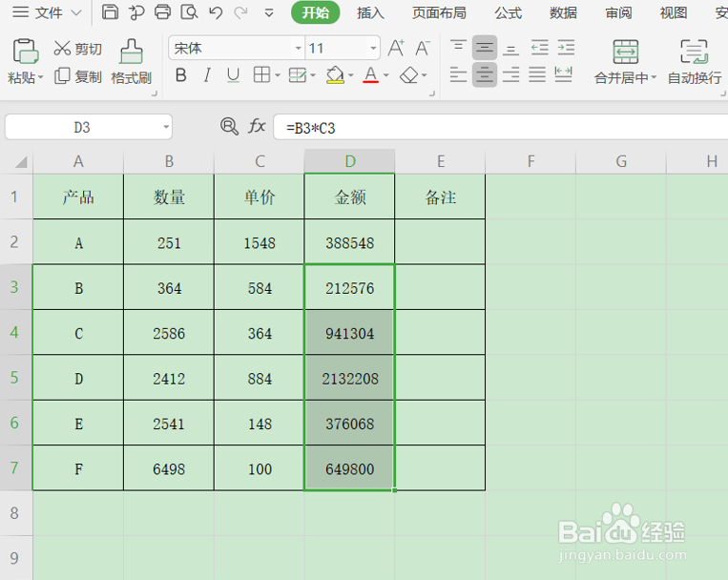Click the Select All corner triangle
728x580 pixels.
click(20, 161)
